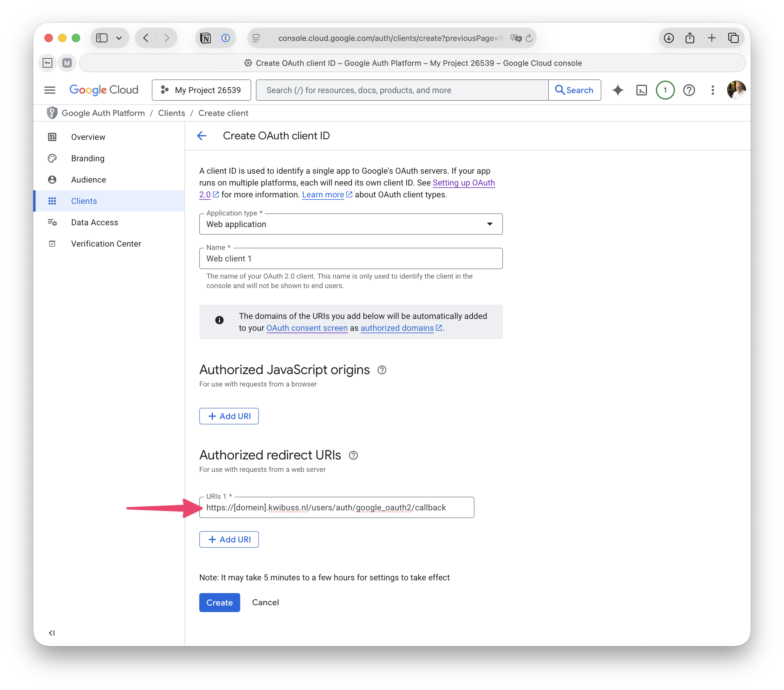Show help for Authorized JavaScript origins

[382, 370]
